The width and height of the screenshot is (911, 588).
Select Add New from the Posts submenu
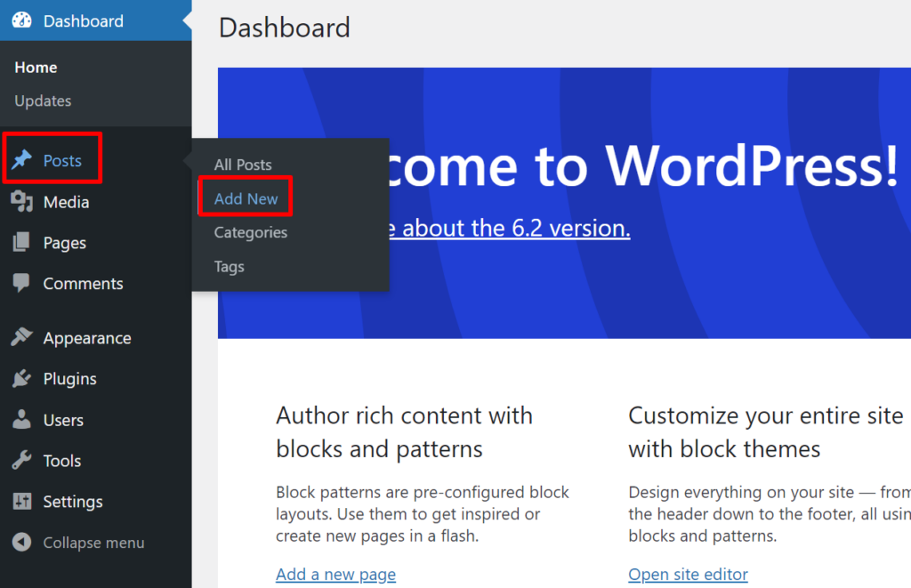(x=246, y=197)
